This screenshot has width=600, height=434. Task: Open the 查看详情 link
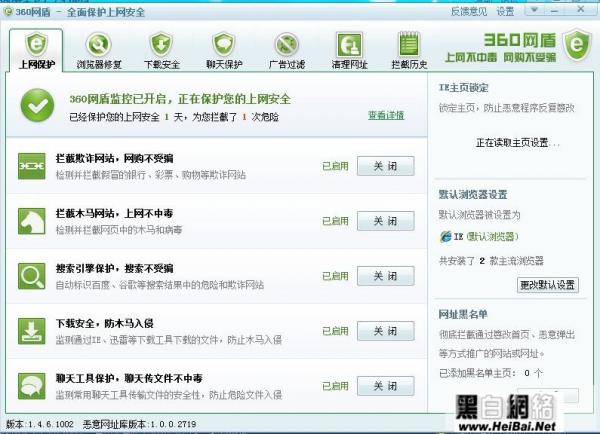(x=385, y=115)
